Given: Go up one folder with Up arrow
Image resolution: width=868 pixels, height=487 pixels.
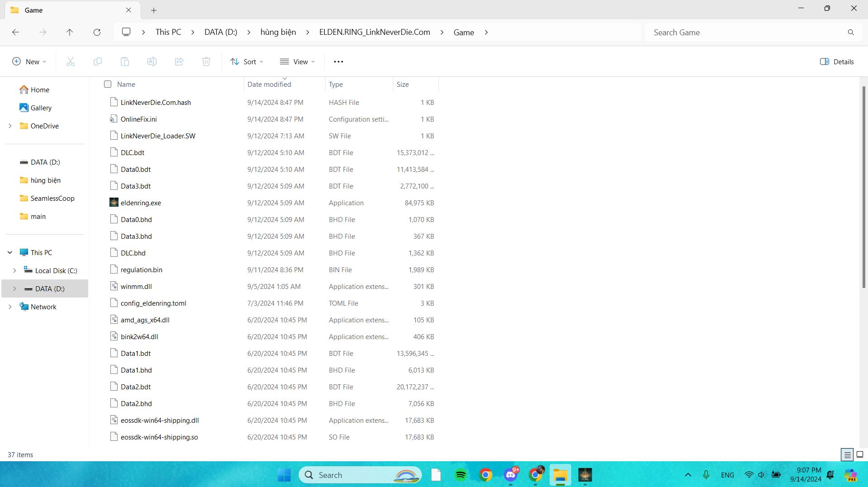Looking at the screenshot, I should tap(70, 32).
